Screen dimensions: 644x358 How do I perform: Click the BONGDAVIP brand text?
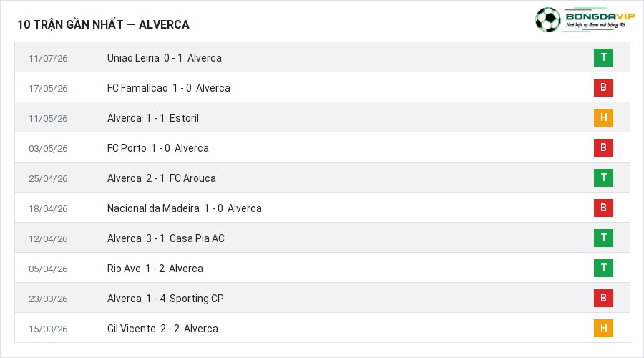600,16
